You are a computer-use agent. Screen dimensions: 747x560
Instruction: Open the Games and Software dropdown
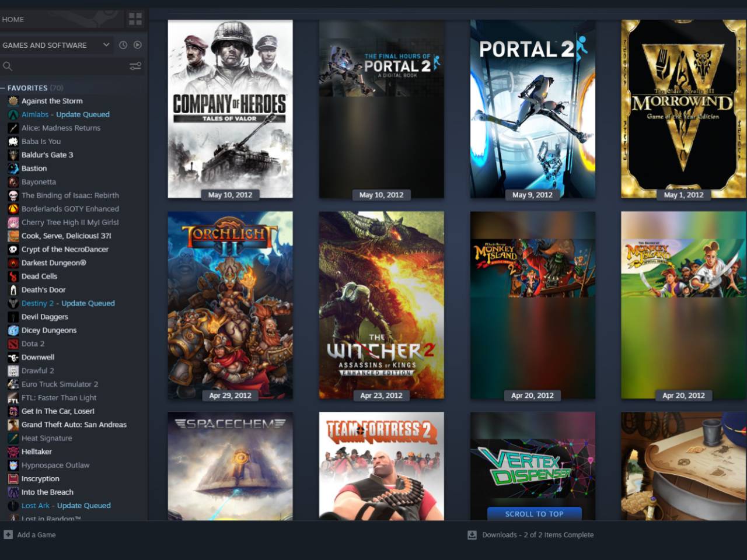click(x=56, y=45)
